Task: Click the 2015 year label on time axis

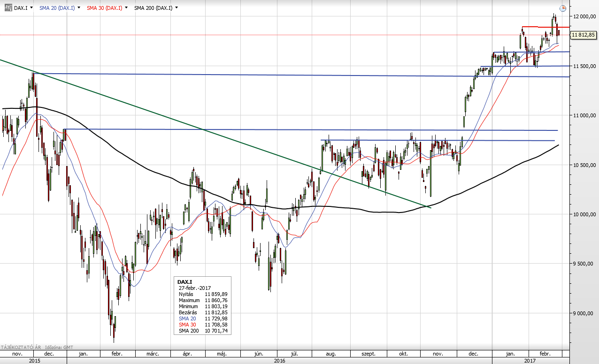Action: point(34,360)
